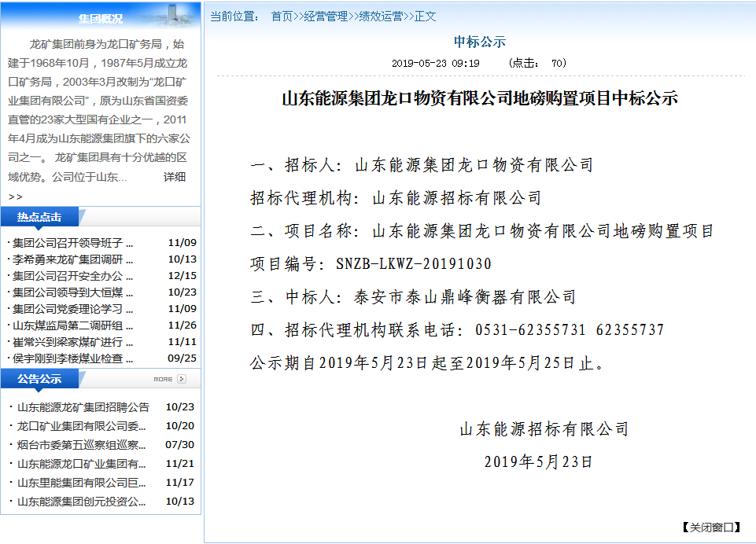Click 首页 in the breadcrumb
This screenshot has width=756, height=544.
pyautogui.click(x=282, y=17)
